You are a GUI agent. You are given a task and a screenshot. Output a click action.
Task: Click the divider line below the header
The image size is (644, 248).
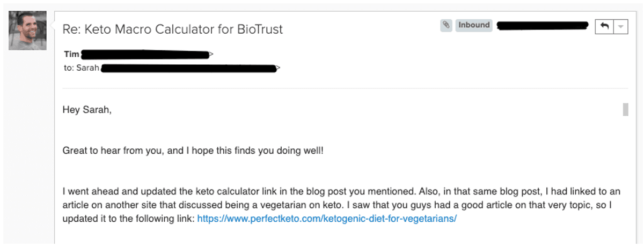(345, 88)
